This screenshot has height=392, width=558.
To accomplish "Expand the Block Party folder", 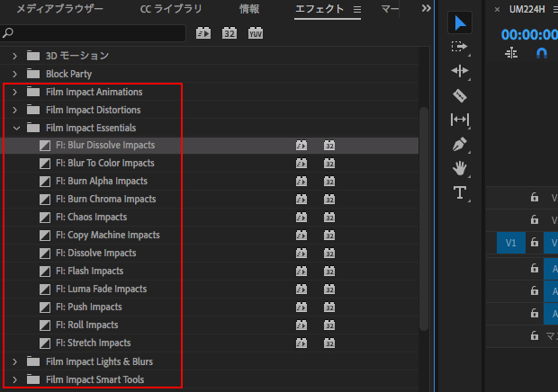I will 14,74.
